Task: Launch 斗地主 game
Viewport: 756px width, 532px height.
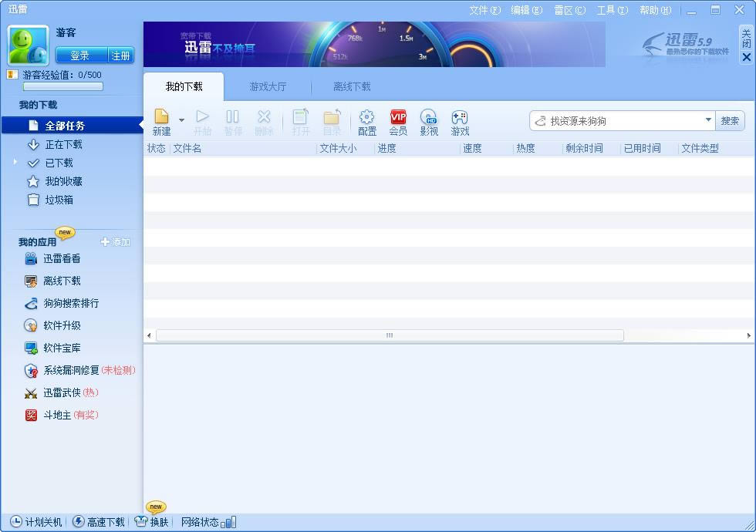Action: coord(61,415)
